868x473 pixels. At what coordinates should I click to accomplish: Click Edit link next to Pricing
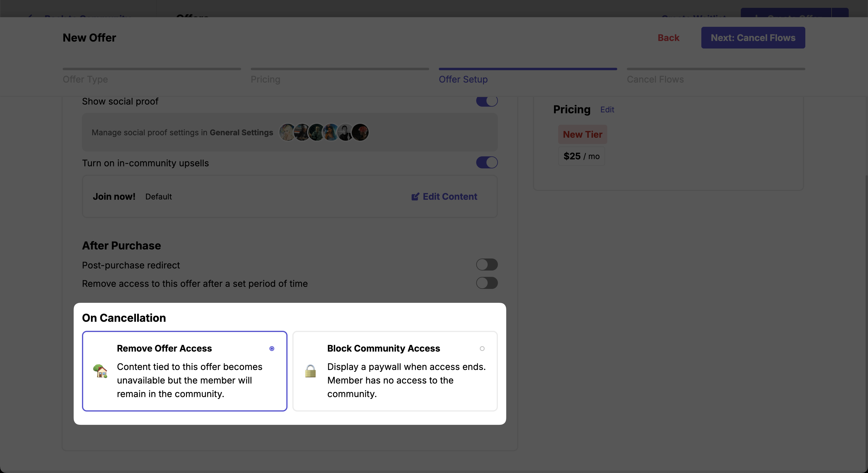click(x=607, y=110)
